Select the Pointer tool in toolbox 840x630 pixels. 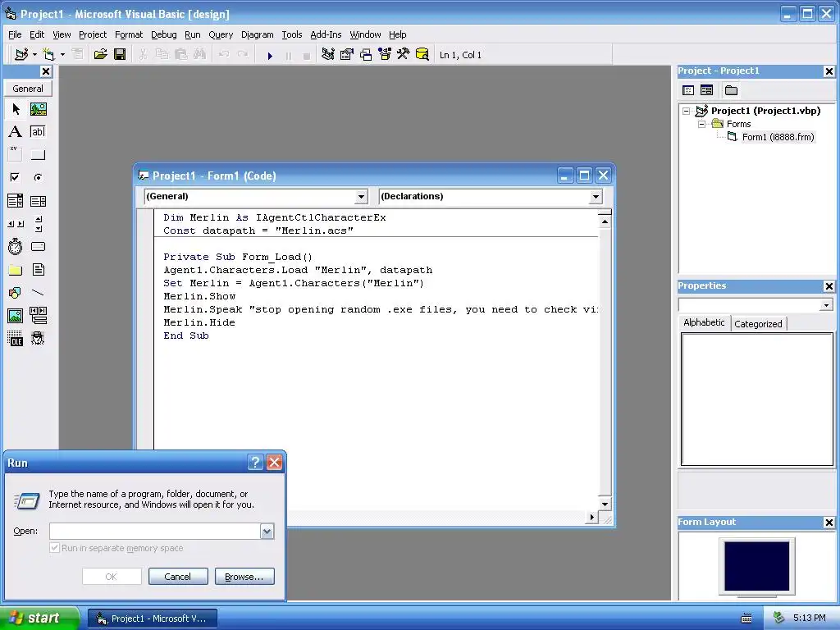[x=16, y=109]
